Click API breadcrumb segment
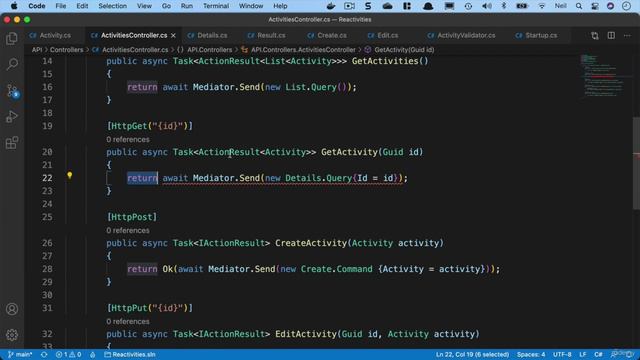 click(x=37, y=50)
